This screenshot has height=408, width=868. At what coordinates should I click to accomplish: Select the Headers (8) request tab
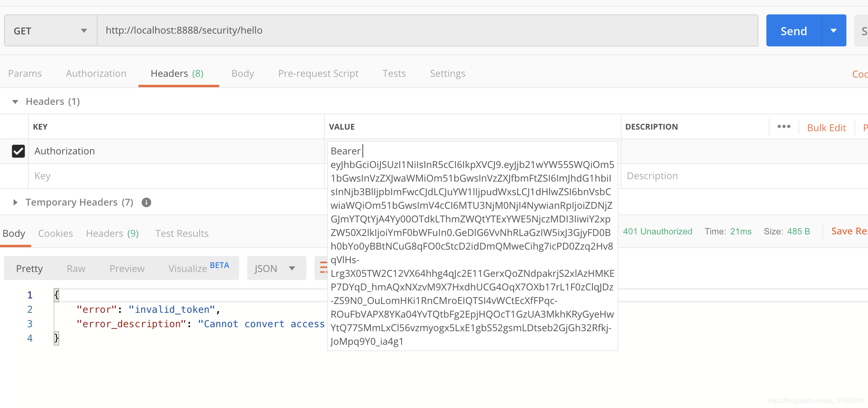pos(177,74)
